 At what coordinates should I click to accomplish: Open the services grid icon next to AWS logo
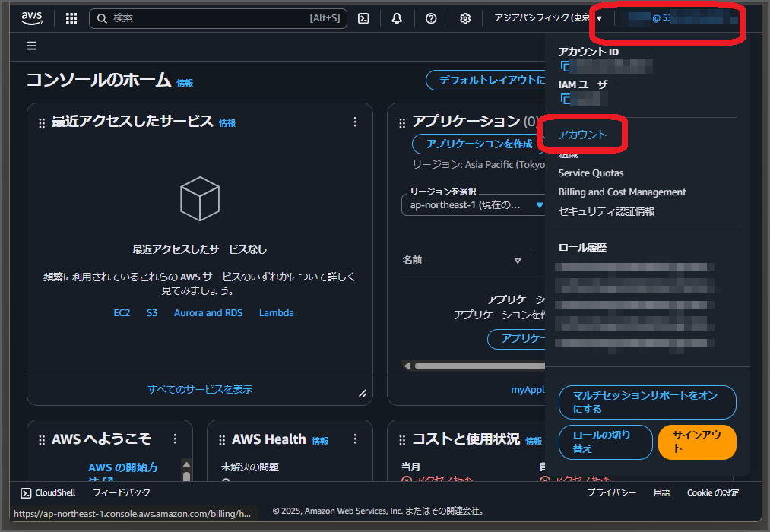(x=71, y=17)
